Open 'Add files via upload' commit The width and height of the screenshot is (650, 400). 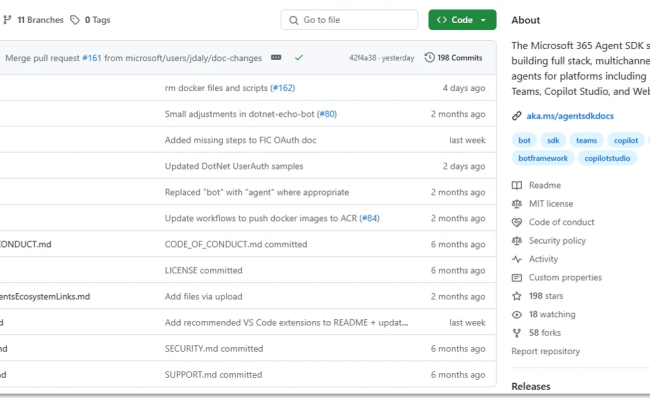(x=204, y=297)
